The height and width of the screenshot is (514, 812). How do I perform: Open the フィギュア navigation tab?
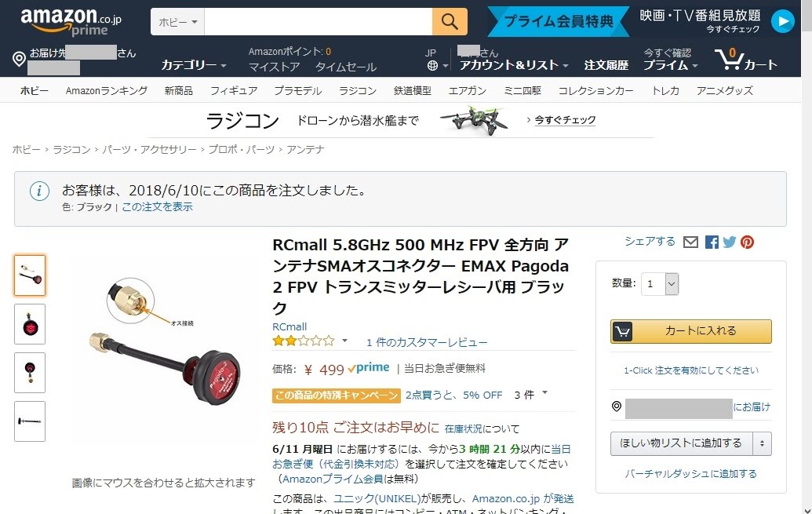[x=234, y=91]
